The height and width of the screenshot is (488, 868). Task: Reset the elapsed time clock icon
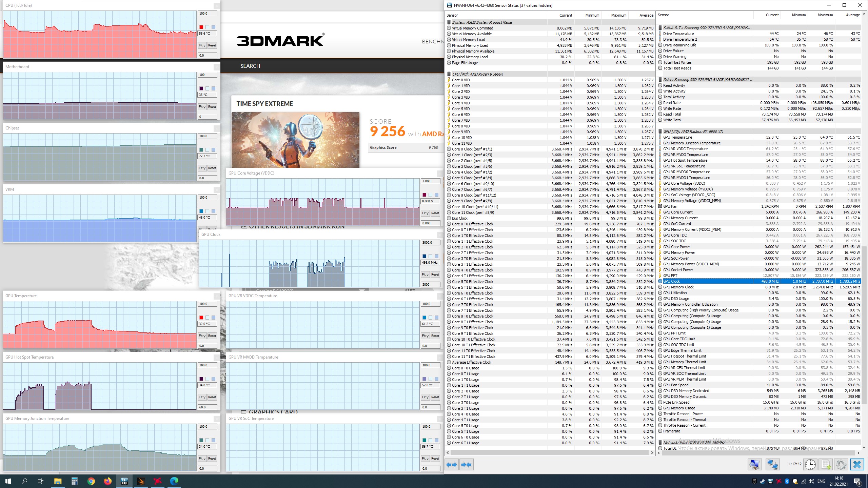[810, 464]
